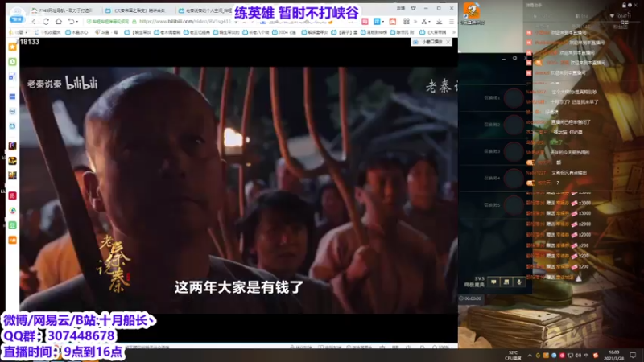Viewport: 644px width, 362px height.
Task: Open the skin icon in the title bar
Action: 413,8
